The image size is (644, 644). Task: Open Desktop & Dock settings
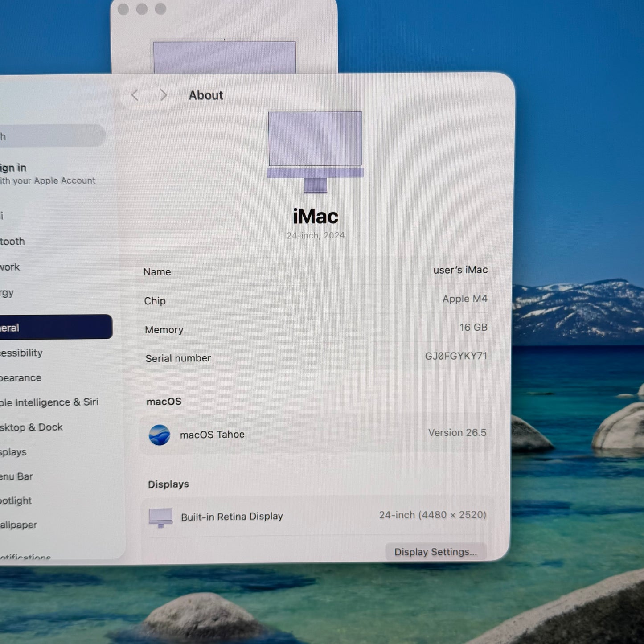(31, 427)
